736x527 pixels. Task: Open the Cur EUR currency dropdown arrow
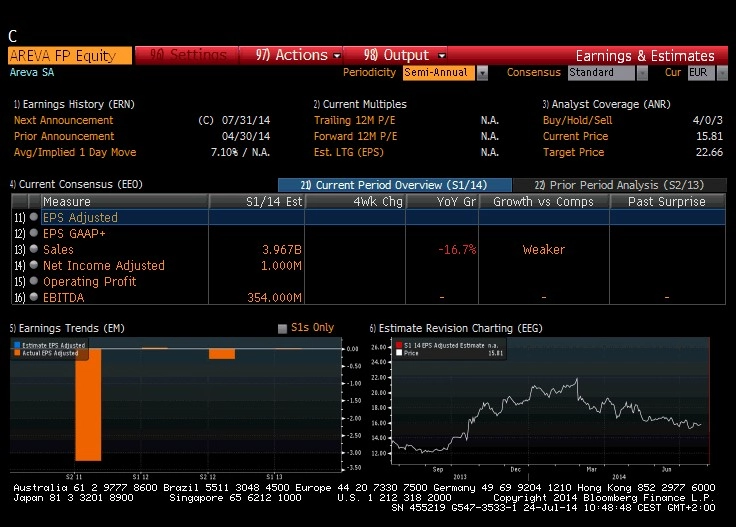(722, 73)
